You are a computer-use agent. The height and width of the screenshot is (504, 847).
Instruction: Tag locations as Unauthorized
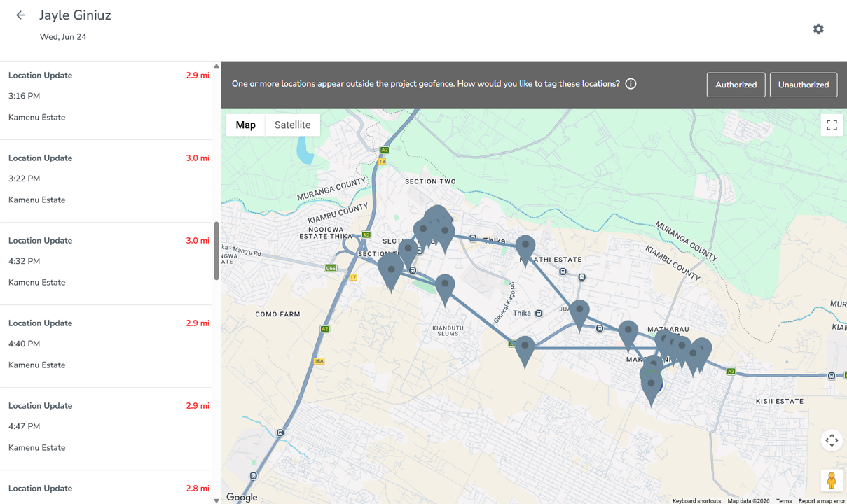tap(804, 85)
